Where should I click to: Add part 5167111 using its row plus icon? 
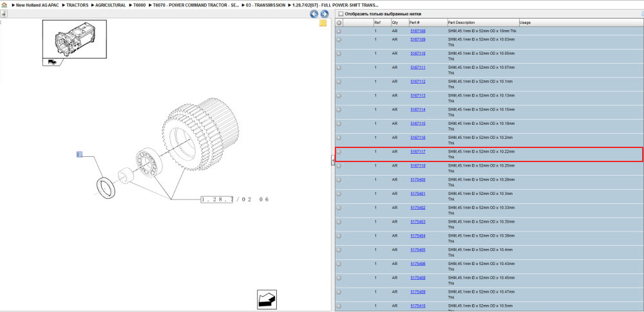click(339, 68)
